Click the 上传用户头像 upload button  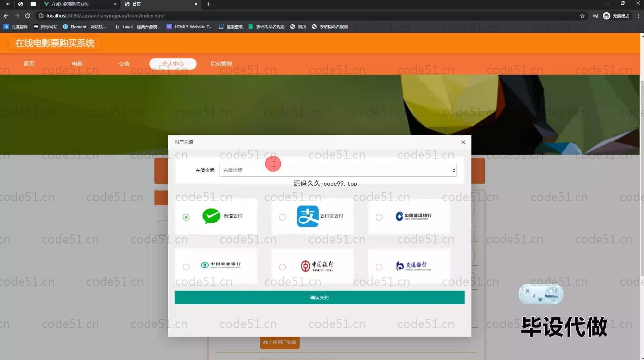[280, 342]
